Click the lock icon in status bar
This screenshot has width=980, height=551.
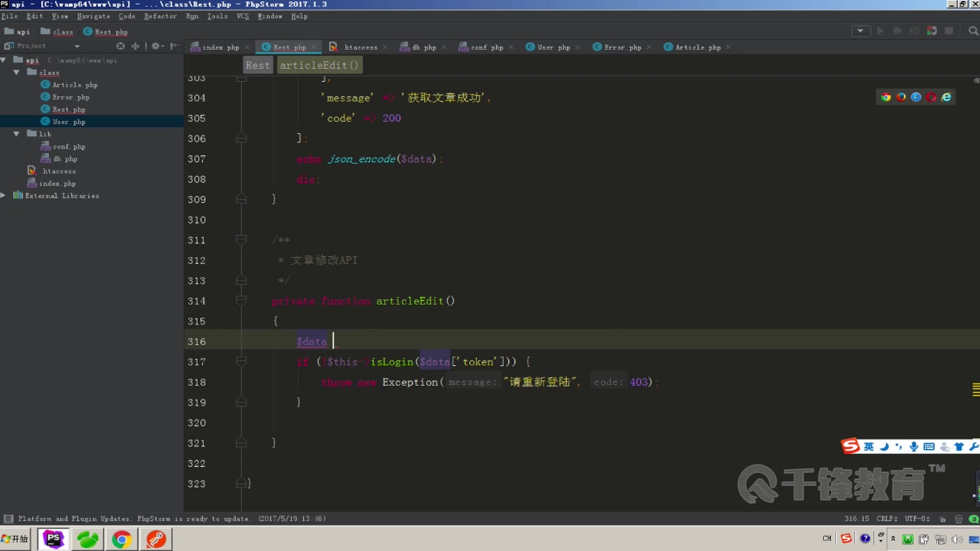[x=942, y=519]
